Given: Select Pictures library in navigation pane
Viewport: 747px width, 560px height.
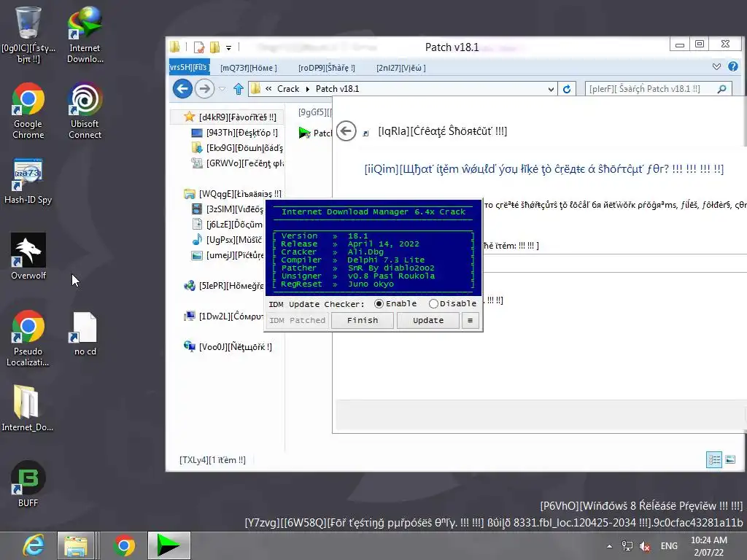Looking at the screenshot, I should [228, 255].
